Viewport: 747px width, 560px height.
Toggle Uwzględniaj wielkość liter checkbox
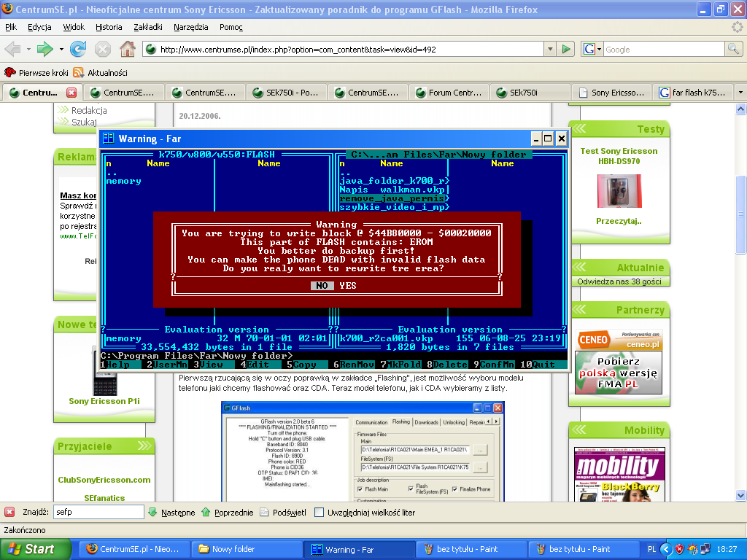pyautogui.click(x=320, y=513)
